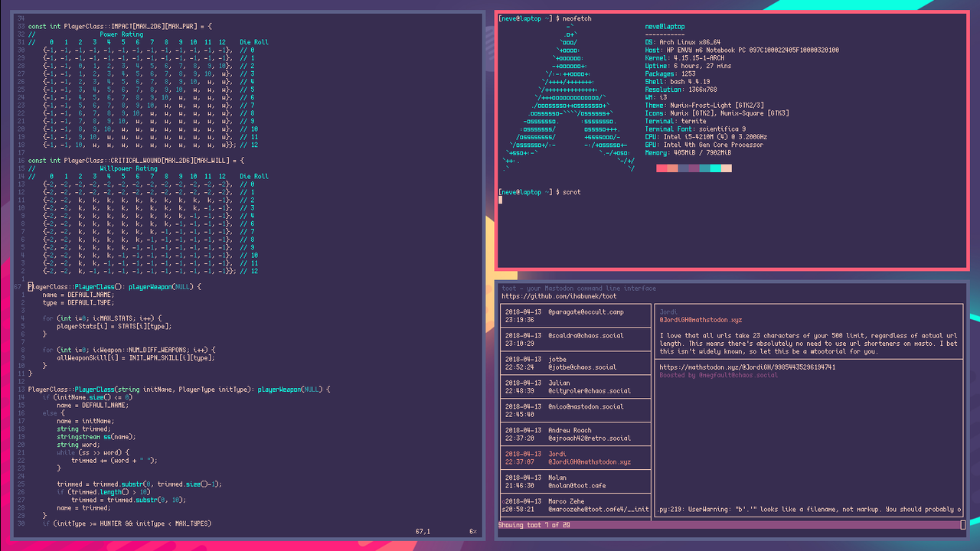
Task: Place cursor at terminal prompt below scrot
Action: (501, 201)
